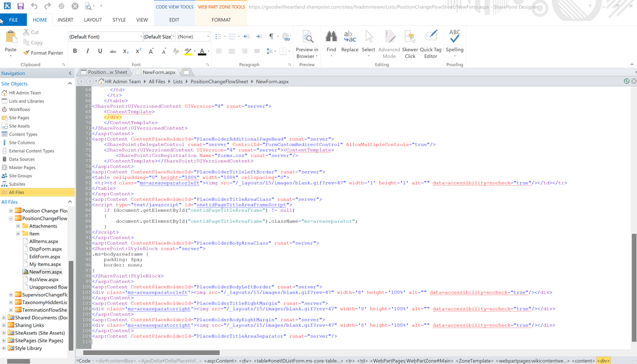
Task: Click the Font Color button
Action: 202,51
